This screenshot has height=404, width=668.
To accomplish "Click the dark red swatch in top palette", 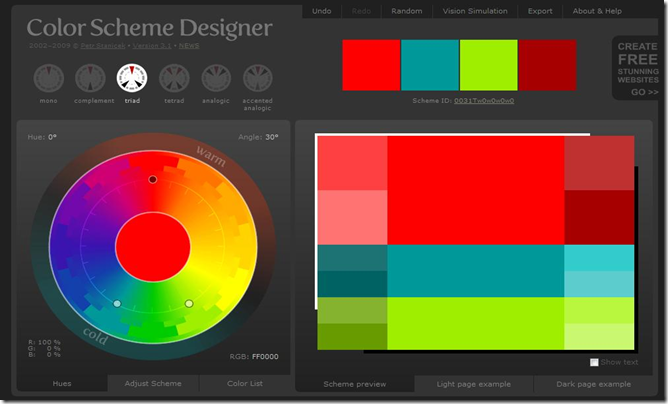I will 547,65.
